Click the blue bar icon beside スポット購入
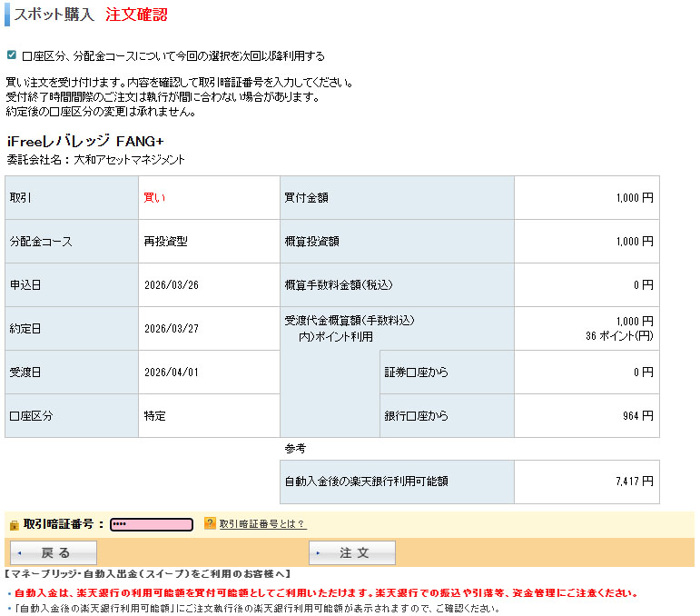Image resolution: width=700 pixels, height=616 pixels. click(x=7, y=15)
